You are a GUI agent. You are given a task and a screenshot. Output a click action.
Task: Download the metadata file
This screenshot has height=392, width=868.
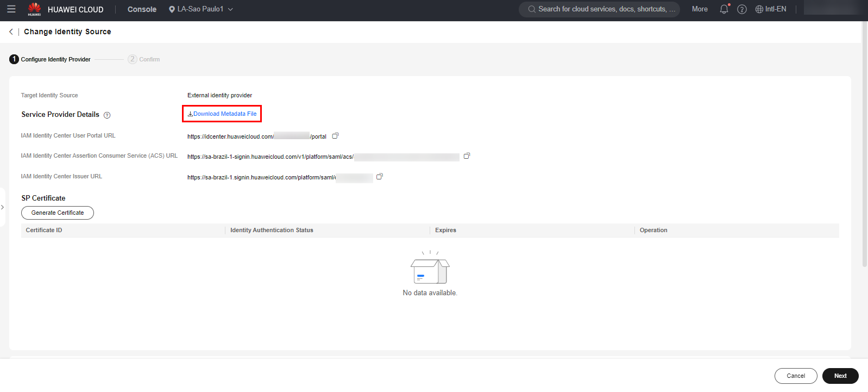coord(222,114)
